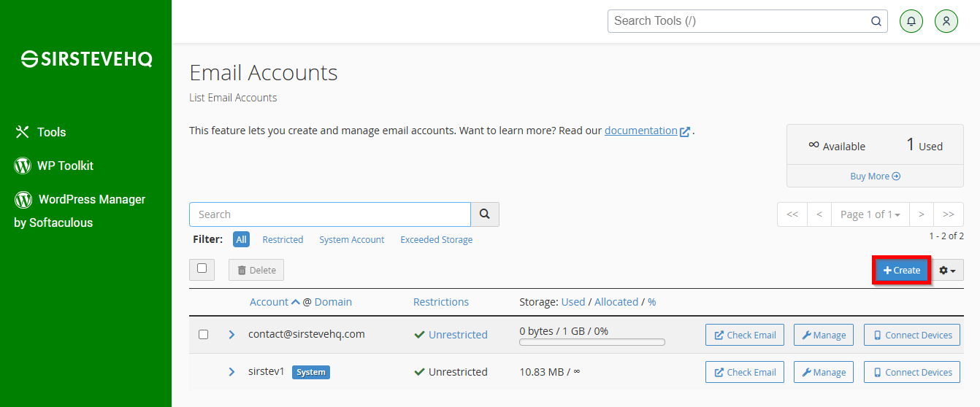Filter by Restricted accounts
The width and height of the screenshot is (980, 407).
click(x=283, y=239)
